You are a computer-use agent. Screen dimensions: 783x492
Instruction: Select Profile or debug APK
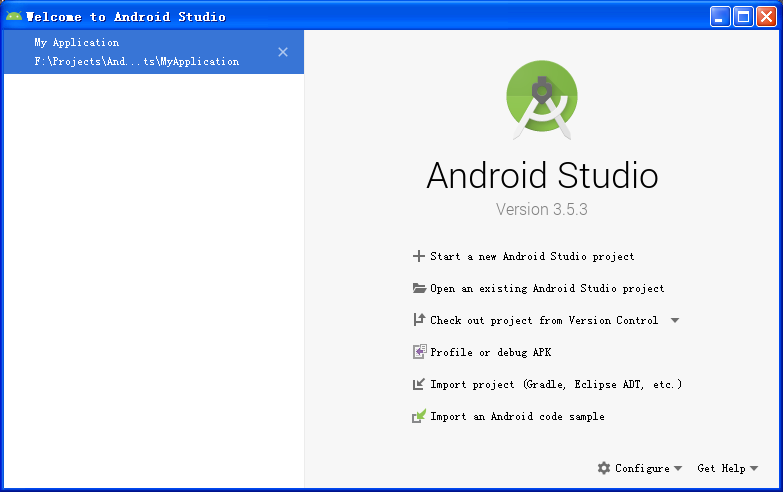pos(490,352)
